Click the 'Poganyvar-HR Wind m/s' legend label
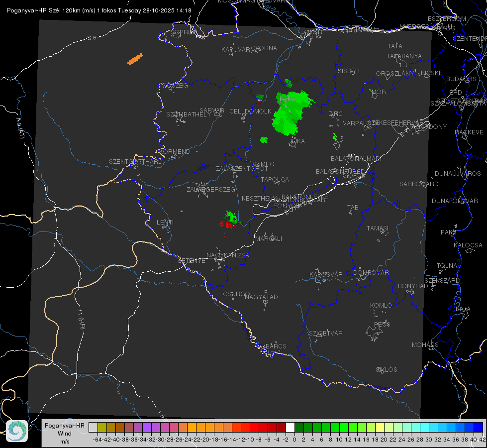This screenshot has width=487, height=448. tap(65, 434)
